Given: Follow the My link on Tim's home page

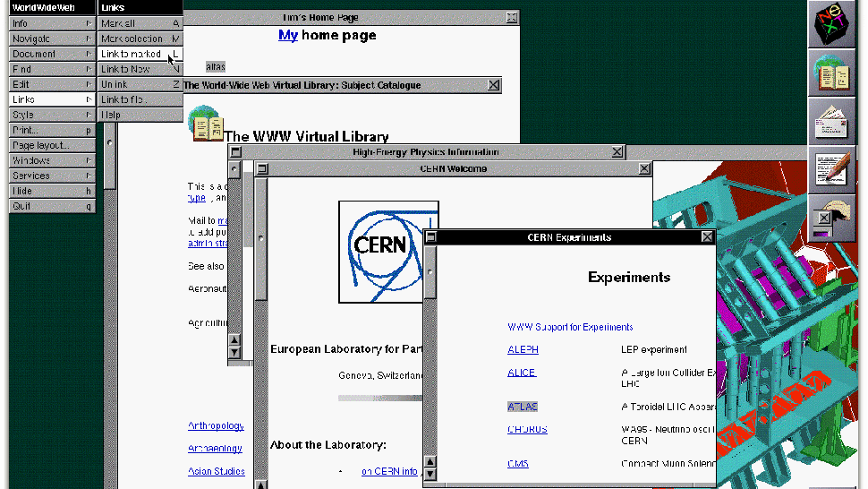Looking at the screenshot, I should coord(288,36).
